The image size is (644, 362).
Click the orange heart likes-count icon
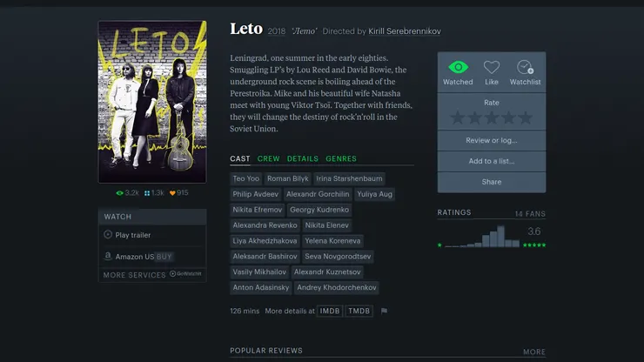click(x=172, y=192)
